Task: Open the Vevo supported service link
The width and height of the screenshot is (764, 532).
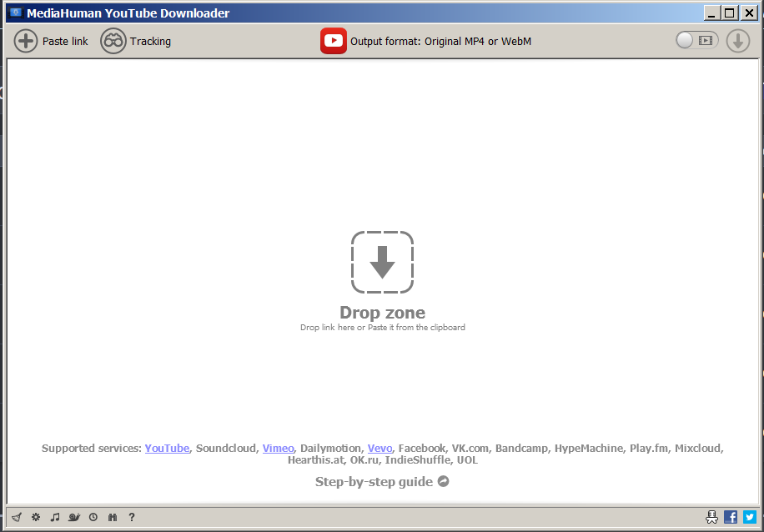Action: point(379,449)
